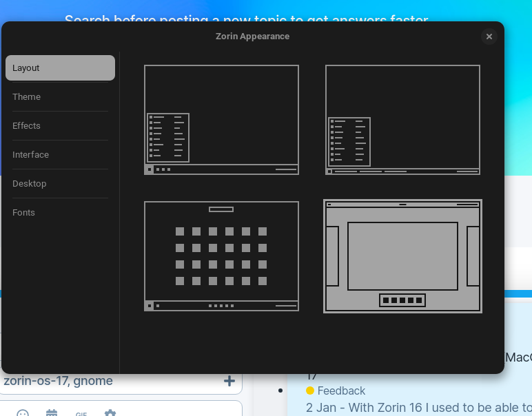
Task: Click the calendar icon in the editor toolbar
Action: point(52,413)
